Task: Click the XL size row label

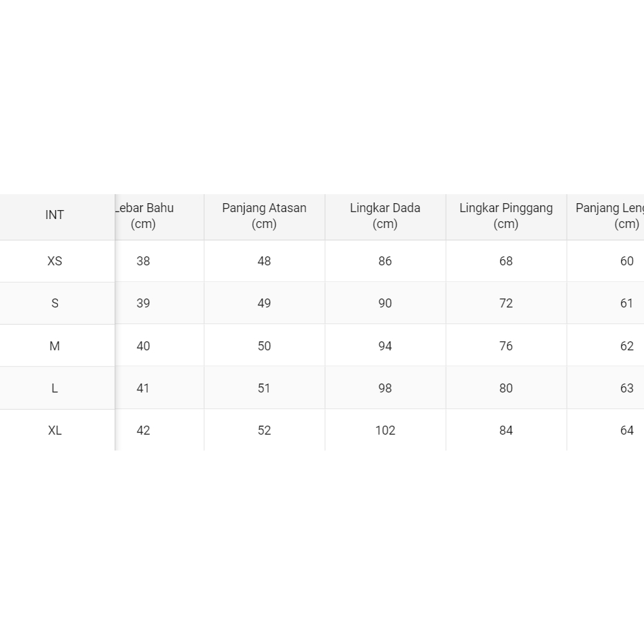Action: [x=55, y=430]
